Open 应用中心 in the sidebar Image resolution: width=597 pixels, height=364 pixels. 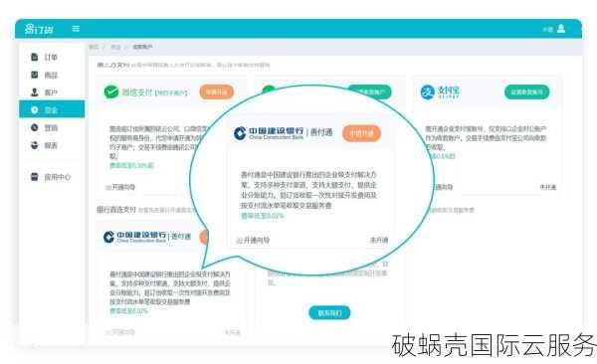(x=51, y=177)
